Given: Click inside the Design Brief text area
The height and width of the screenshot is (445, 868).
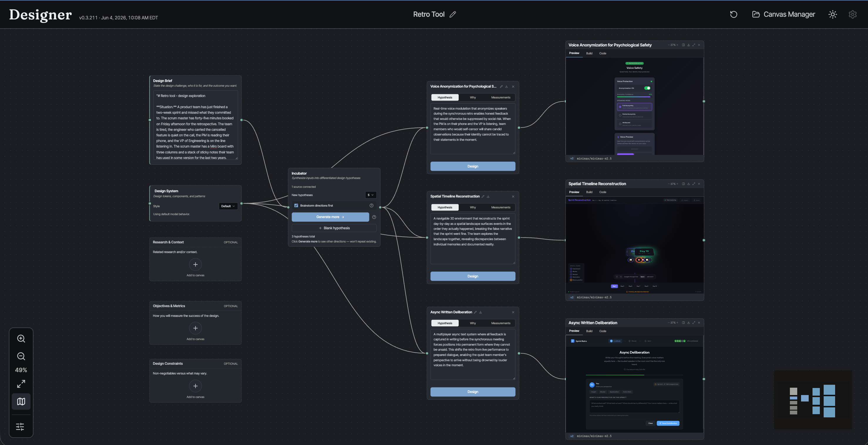Looking at the screenshot, I should point(196,125).
